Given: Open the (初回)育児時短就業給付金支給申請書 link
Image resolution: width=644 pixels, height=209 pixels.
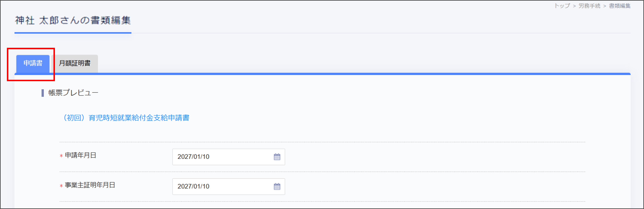Looking at the screenshot, I should click(127, 118).
